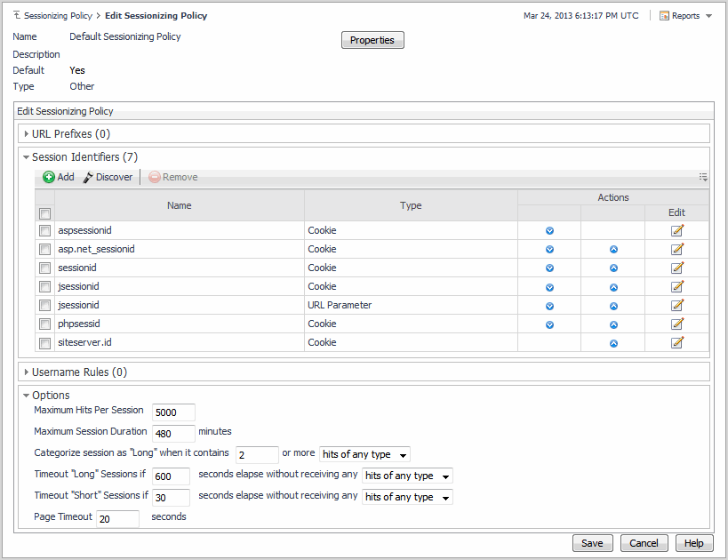This screenshot has width=728, height=560.
Task: Move jsessionid URL Parameter row down
Action: (x=549, y=306)
